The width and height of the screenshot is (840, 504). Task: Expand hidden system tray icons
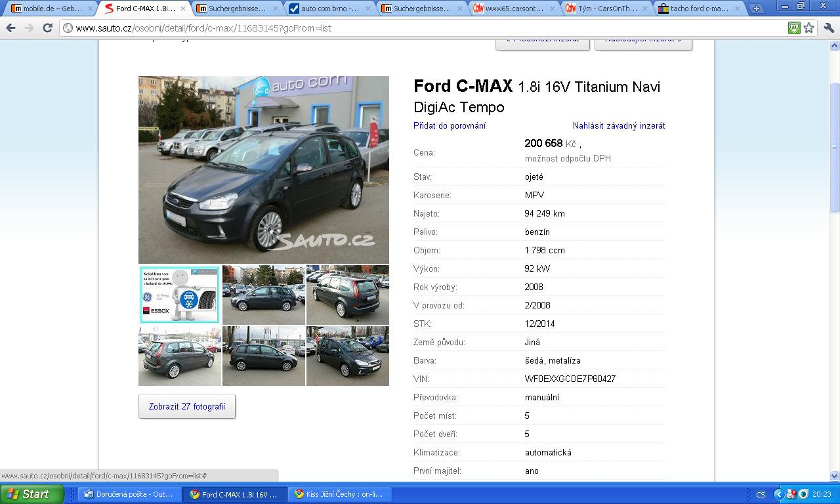[x=778, y=494]
